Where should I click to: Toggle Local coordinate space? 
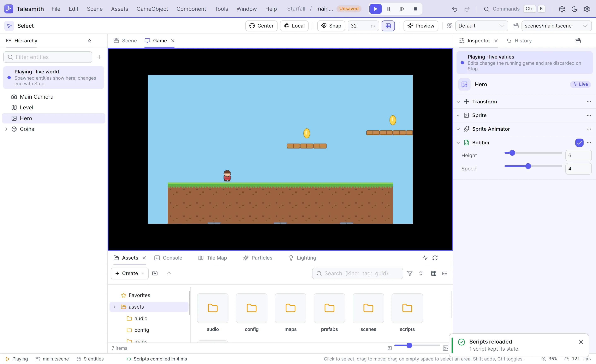coord(294,26)
